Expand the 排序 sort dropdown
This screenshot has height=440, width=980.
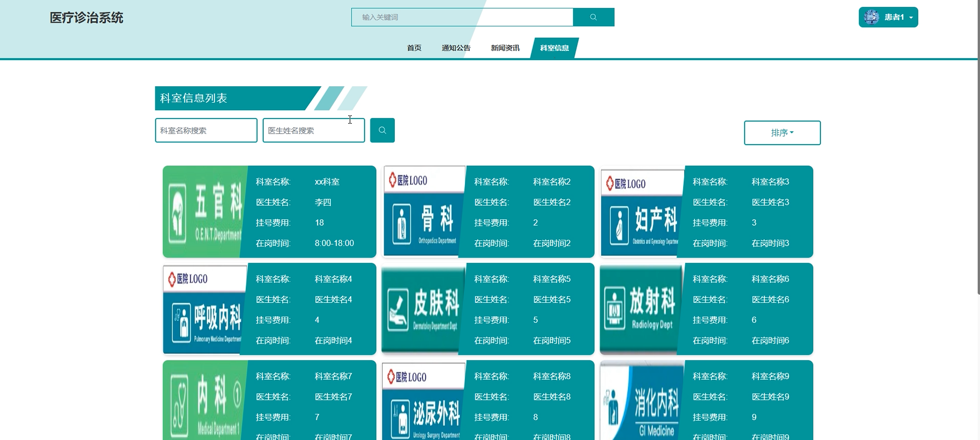pos(782,133)
